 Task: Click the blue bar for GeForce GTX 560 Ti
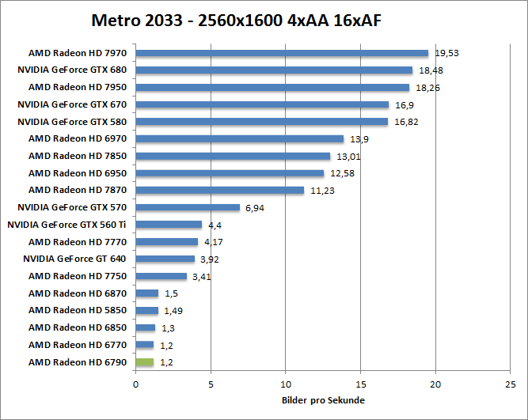tap(169, 225)
